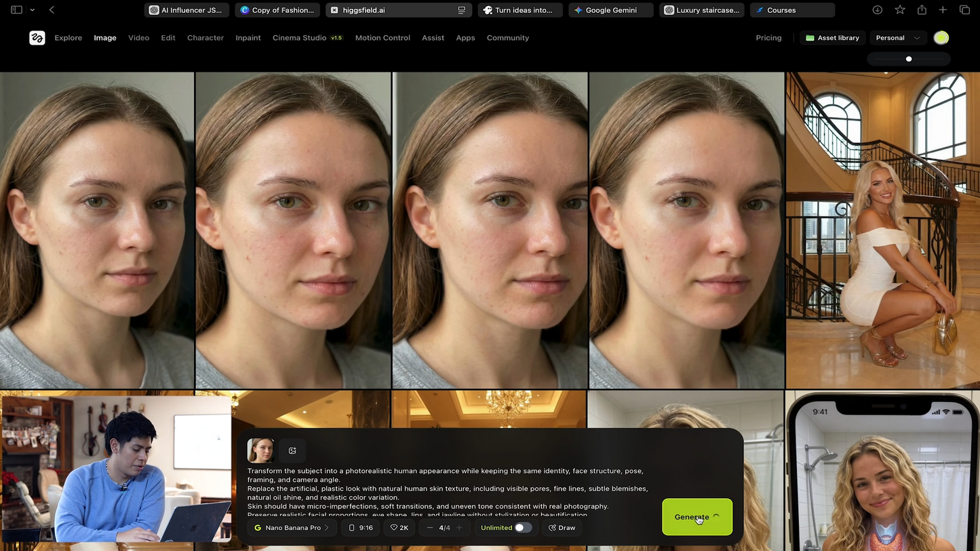
Task: Switch to the Courses browser tab
Action: (x=793, y=10)
